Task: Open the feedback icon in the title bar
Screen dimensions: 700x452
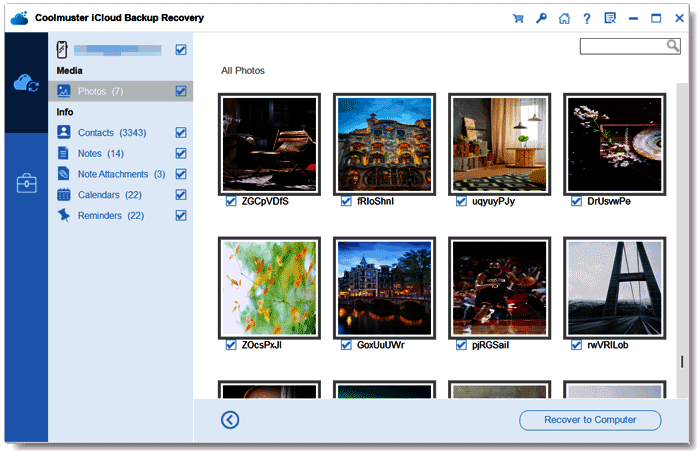Action: click(610, 18)
